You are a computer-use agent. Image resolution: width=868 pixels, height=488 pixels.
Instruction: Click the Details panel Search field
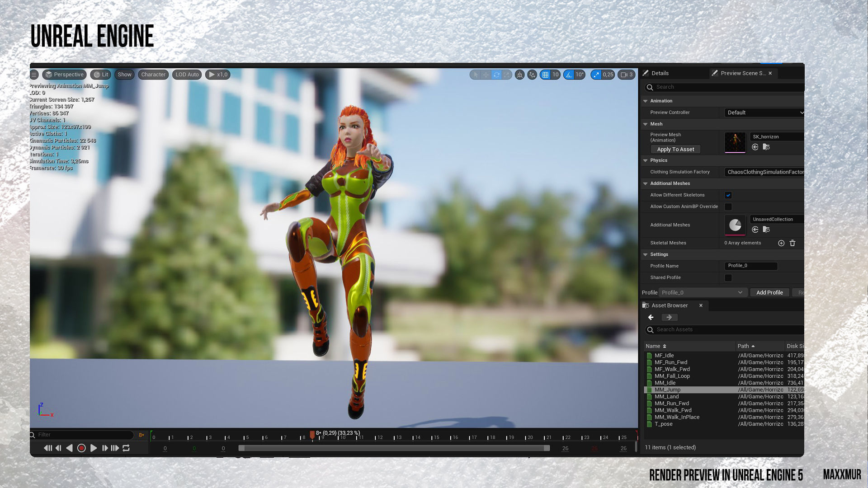(724, 87)
